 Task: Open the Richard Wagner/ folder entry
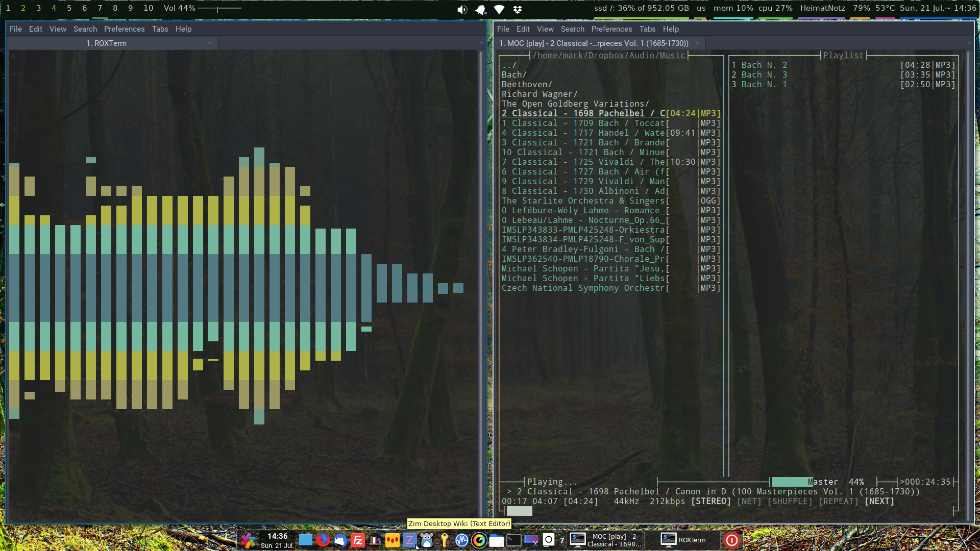(x=539, y=94)
